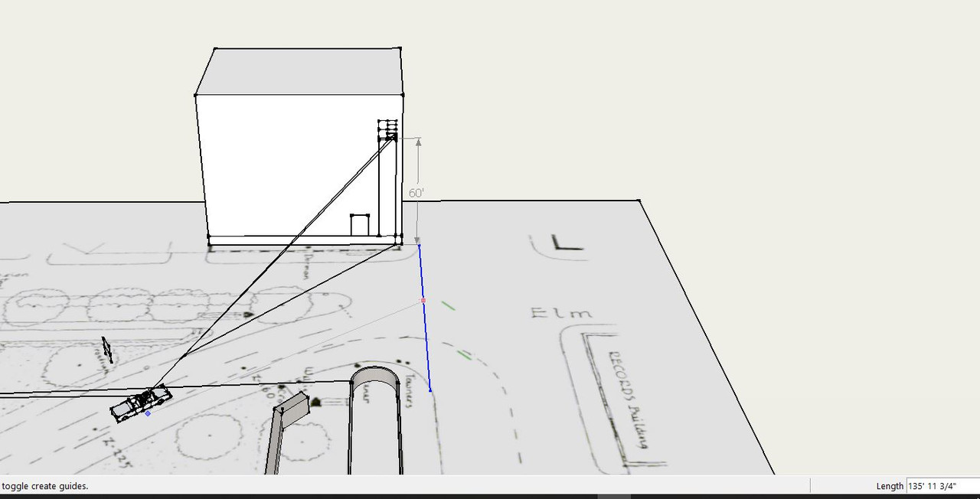Viewport: 980px width, 499px height.
Task: Select the blue vertical guide line
Action: (424, 318)
